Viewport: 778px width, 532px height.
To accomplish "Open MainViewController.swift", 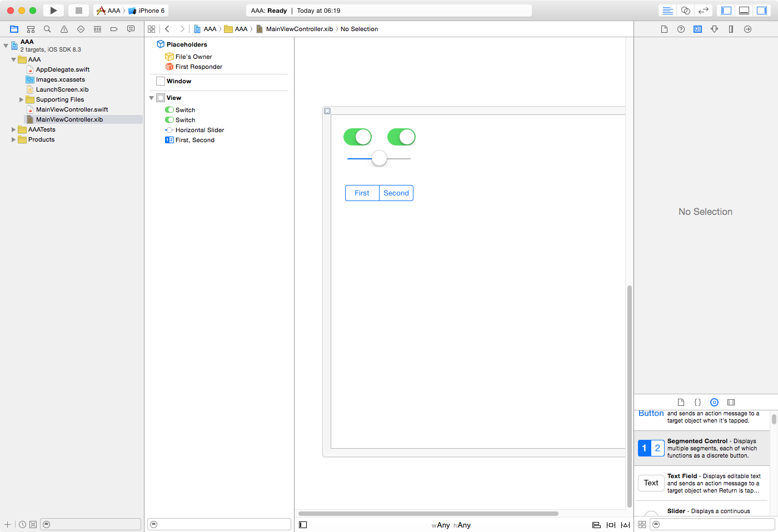I will [72, 109].
